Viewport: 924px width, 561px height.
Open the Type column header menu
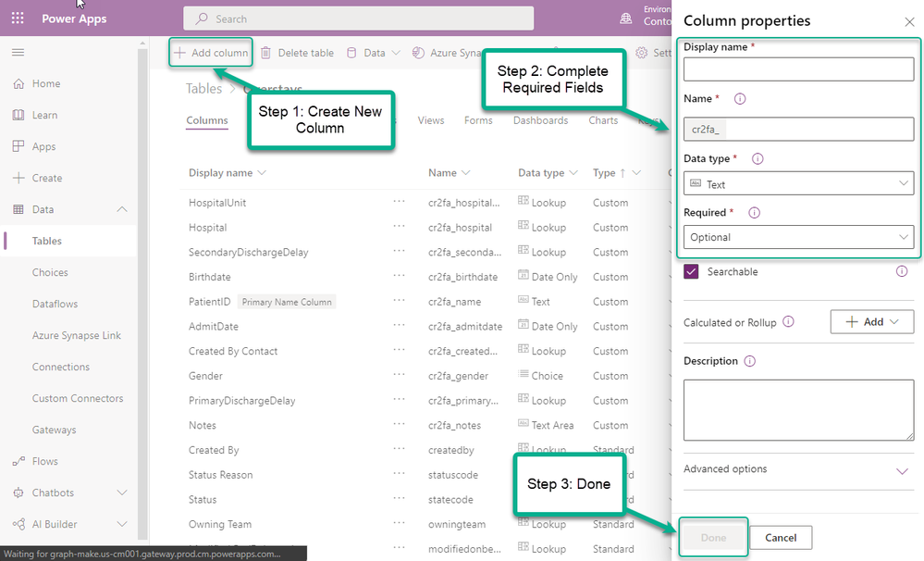click(x=636, y=173)
